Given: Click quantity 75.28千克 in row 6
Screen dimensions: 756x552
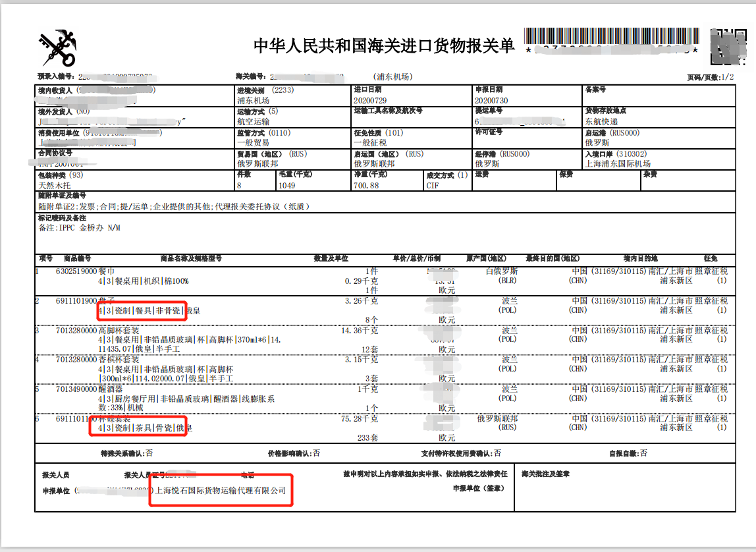Looking at the screenshot, I should tap(360, 418).
